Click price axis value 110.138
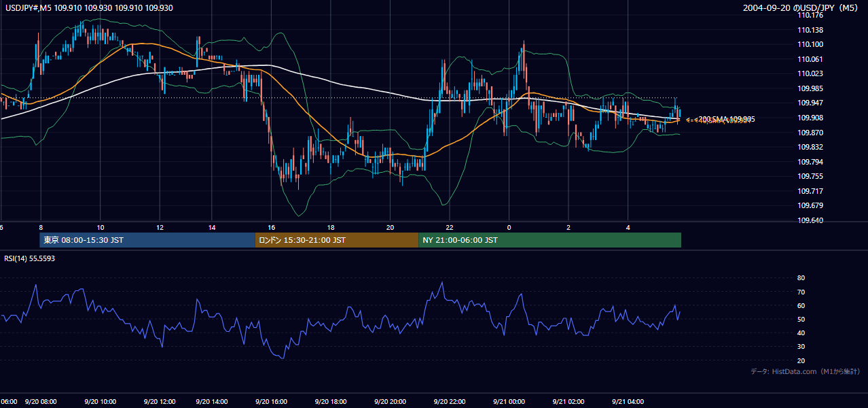868x408 pixels. pyautogui.click(x=809, y=30)
